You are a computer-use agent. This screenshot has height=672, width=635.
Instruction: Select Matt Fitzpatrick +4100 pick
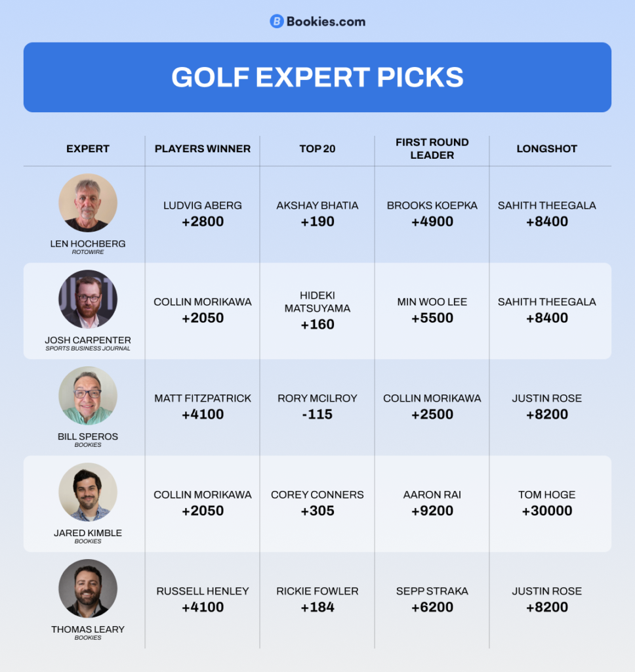tap(203, 407)
